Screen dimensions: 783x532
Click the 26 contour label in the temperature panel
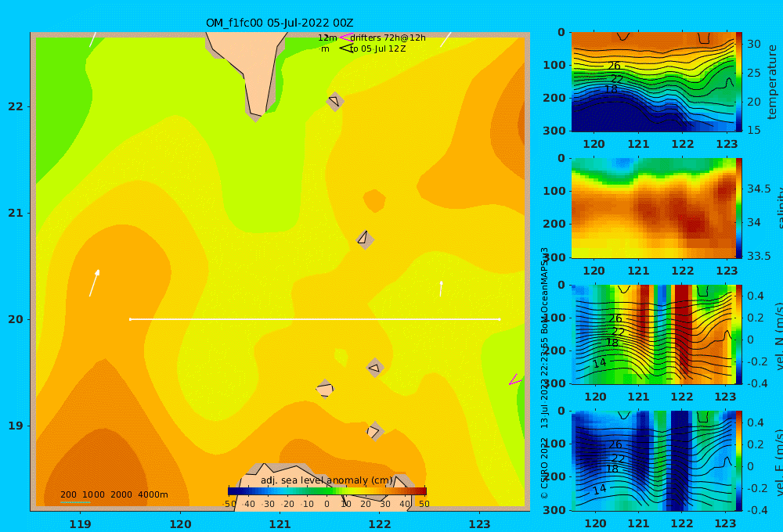614,66
